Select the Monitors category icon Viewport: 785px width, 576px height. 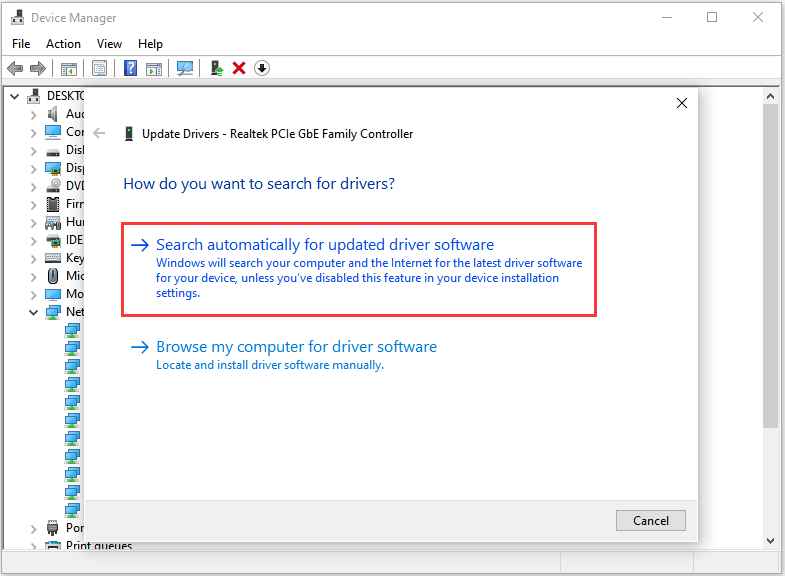(53, 294)
